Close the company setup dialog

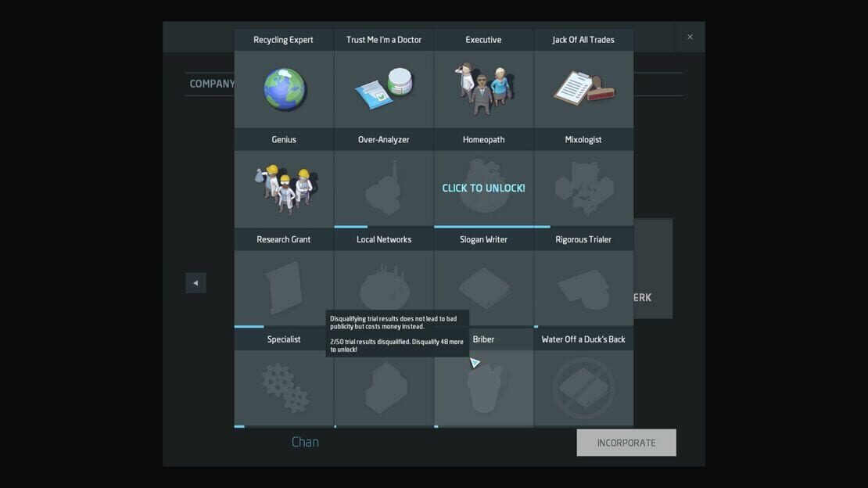[x=690, y=37]
